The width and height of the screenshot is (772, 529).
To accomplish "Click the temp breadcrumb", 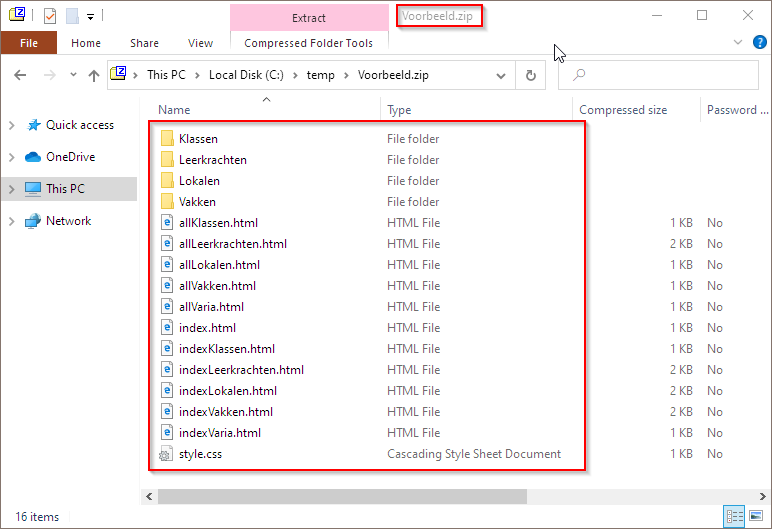I will [321, 75].
